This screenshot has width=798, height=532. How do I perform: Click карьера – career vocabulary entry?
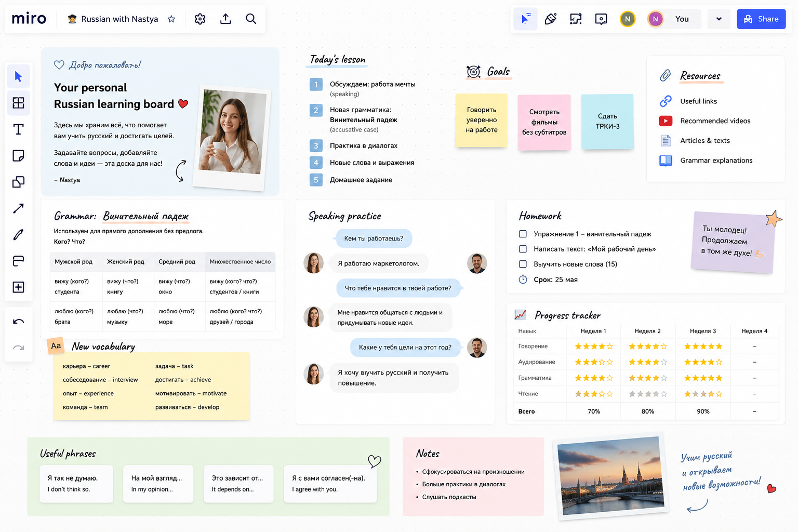click(86, 366)
